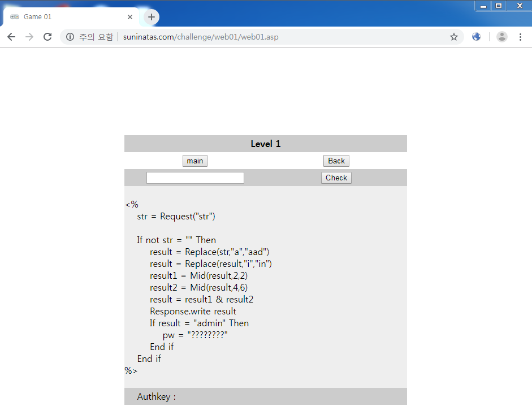532x419 pixels.
Task: Click the If result = "admin" Then line
Action: (x=199, y=323)
